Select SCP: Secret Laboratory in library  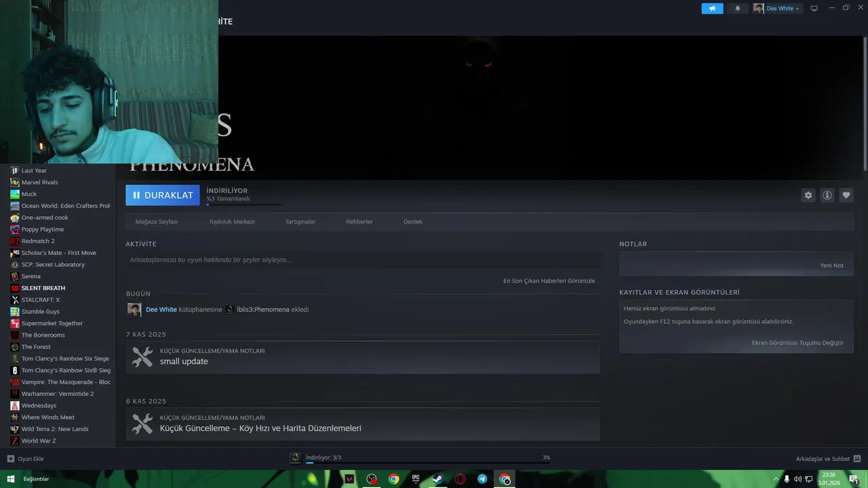coord(53,264)
